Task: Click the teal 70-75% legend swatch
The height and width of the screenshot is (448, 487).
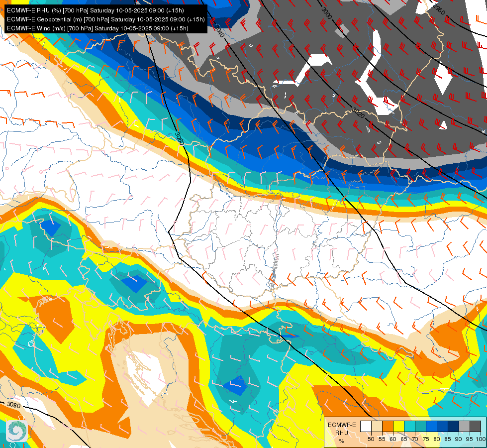Action: 420,426
